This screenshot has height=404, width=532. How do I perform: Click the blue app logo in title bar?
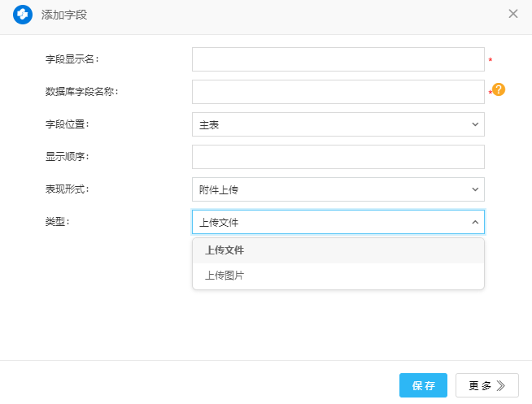pyautogui.click(x=22, y=14)
